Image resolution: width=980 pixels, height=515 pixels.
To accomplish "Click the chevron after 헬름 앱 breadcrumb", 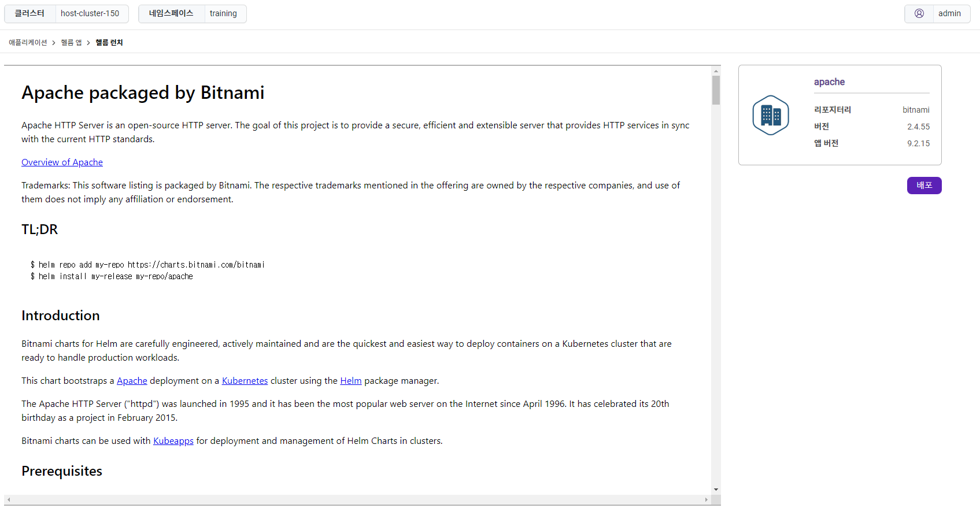I will coord(88,43).
